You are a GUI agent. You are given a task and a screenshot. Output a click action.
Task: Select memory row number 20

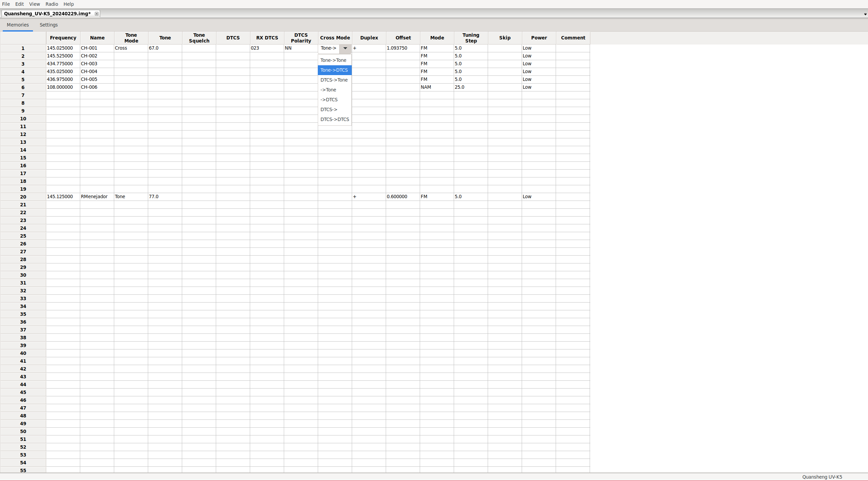[x=23, y=197]
